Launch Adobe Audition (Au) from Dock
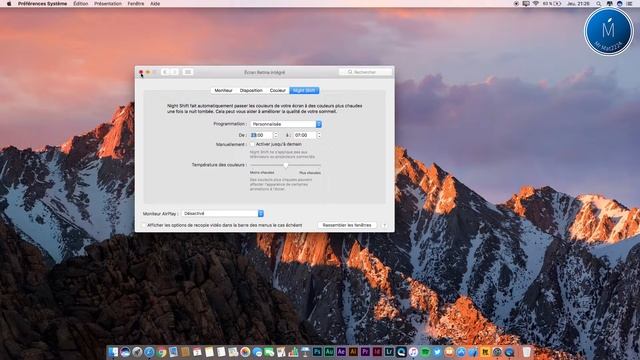The width and height of the screenshot is (640, 360). [329, 352]
